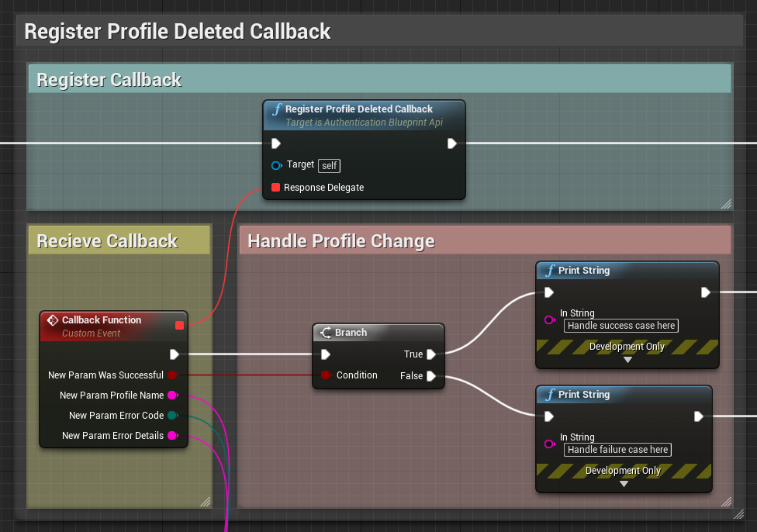Edit the 'Handle failure case here' string field
This screenshot has height=532, width=757.
click(x=617, y=450)
